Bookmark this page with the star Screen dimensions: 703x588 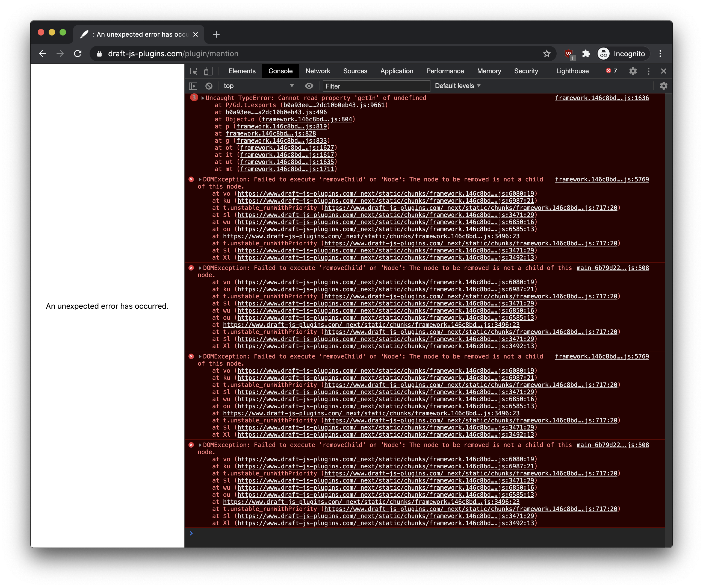pos(547,54)
